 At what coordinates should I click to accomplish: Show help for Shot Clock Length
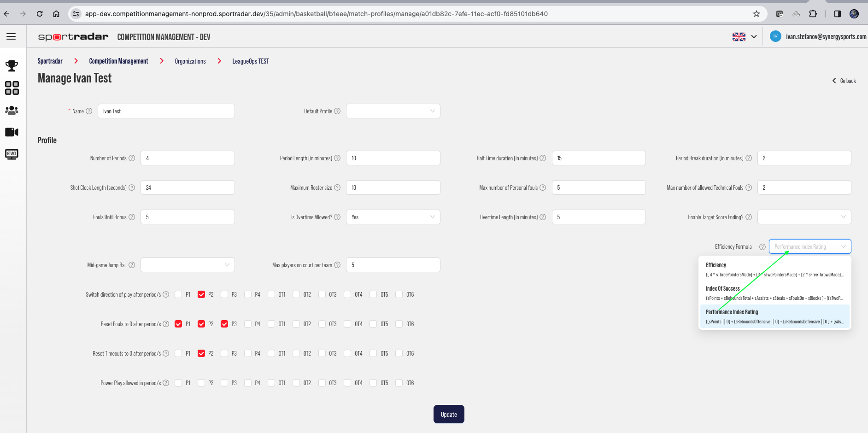[x=132, y=187]
